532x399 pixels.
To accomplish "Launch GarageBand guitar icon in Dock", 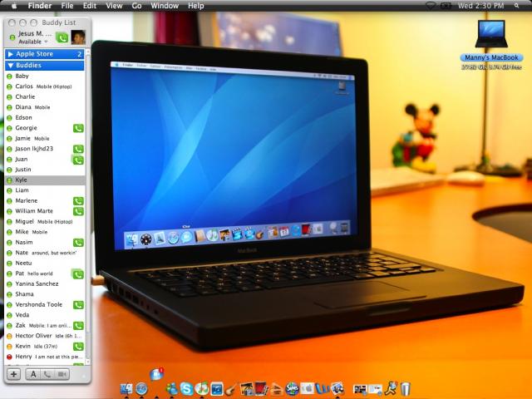I will tap(231, 389).
